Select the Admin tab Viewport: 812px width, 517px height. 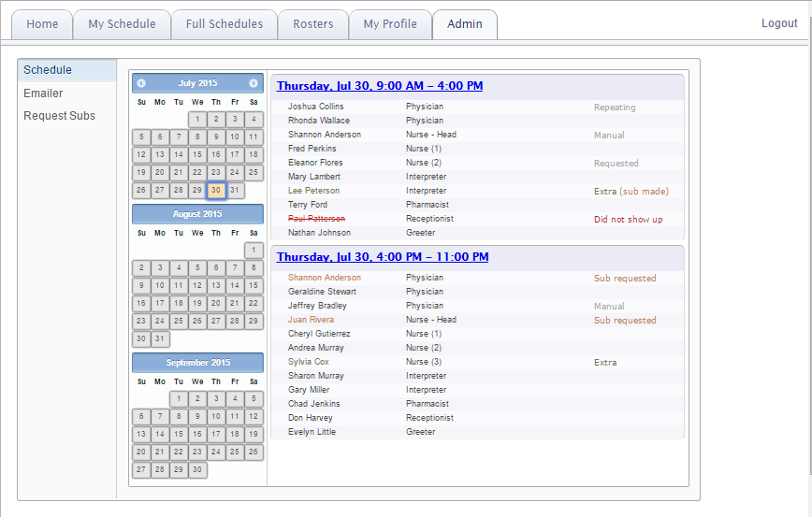click(x=465, y=24)
